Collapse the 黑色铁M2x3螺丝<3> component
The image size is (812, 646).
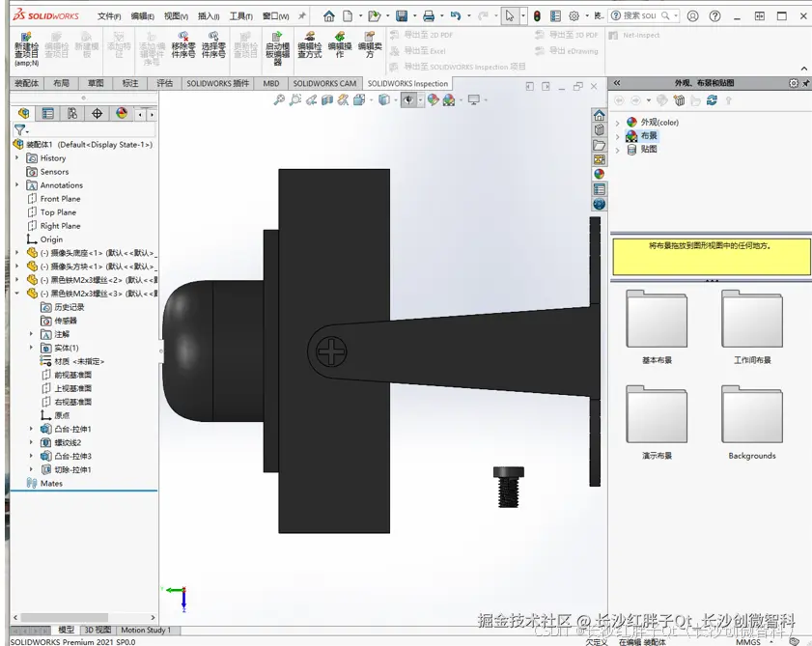coord(17,294)
